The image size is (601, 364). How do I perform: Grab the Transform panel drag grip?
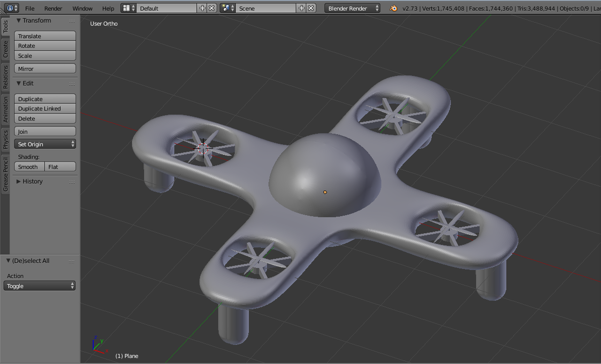[72, 21]
